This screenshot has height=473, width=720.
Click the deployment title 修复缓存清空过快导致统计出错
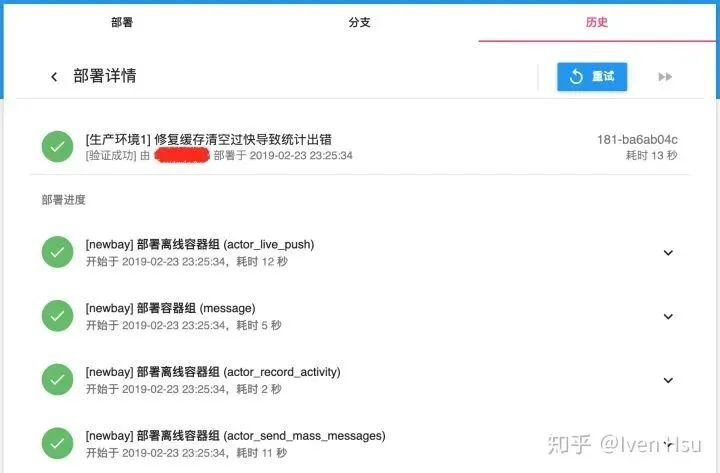point(243,139)
